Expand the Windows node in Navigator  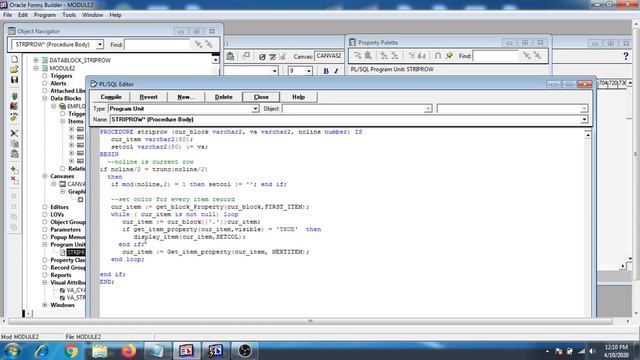click(45, 305)
